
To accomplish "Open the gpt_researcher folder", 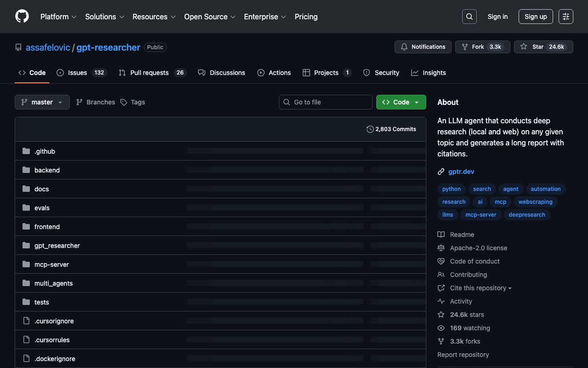I will (57, 246).
